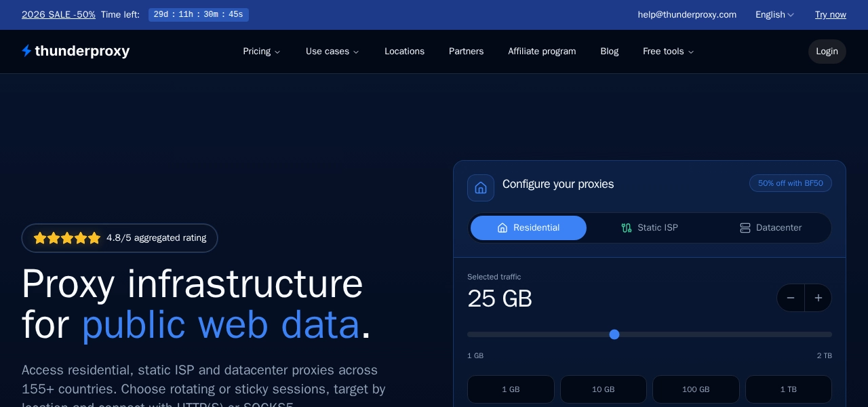The height and width of the screenshot is (407, 868).
Task: Open the Use cases dropdown
Action: tap(332, 52)
